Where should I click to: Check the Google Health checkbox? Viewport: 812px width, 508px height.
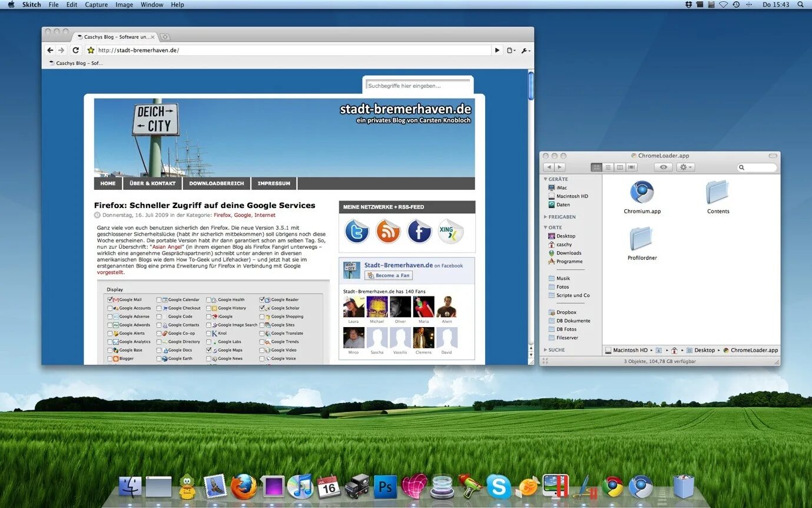pyautogui.click(x=208, y=299)
